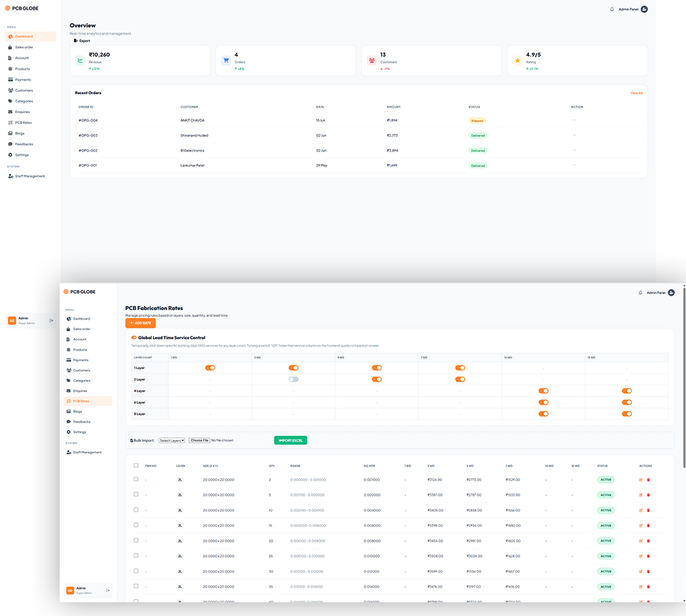Screen dimensions: 686x616
Task: Open the Admin Panel avatar icon in the PCB Fabrication Rates header
Action: click(x=671, y=293)
